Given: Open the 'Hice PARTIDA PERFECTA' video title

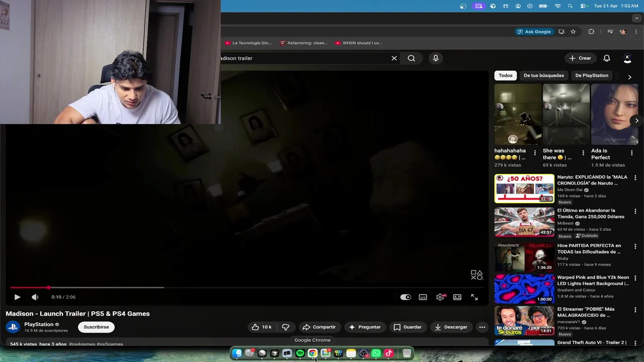Looking at the screenshot, I should pyautogui.click(x=589, y=249).
